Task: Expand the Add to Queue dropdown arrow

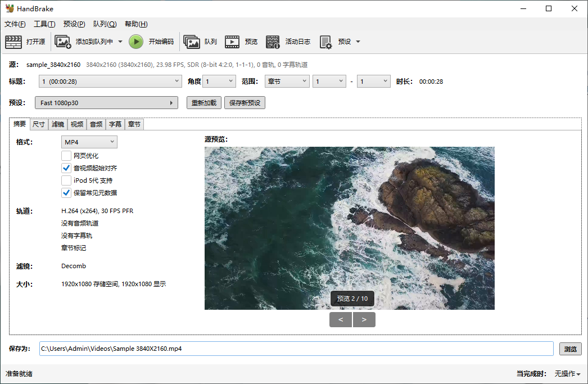Action: [120, 42]
